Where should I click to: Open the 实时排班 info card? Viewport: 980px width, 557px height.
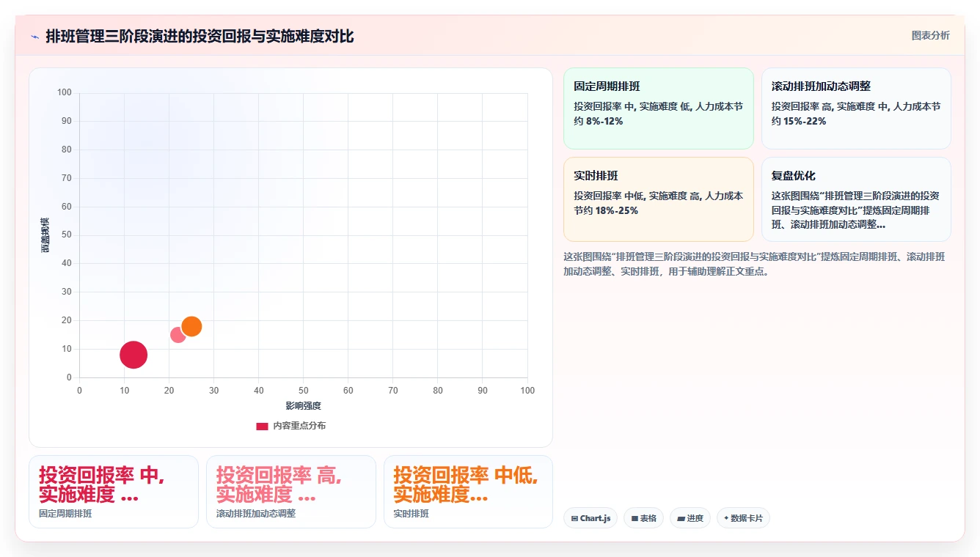pyautogui.click(x=659, y=199)
